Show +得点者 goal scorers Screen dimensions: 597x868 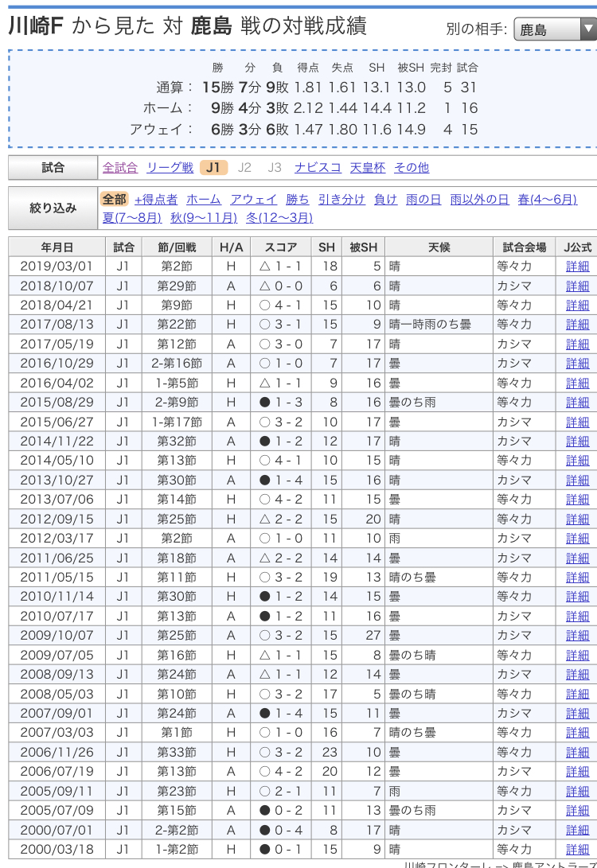coord(156,199)
